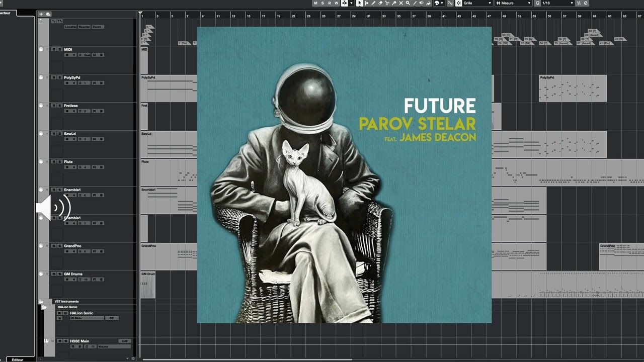
Task: Select the Erase tool
Action: (x=380, y=3)
